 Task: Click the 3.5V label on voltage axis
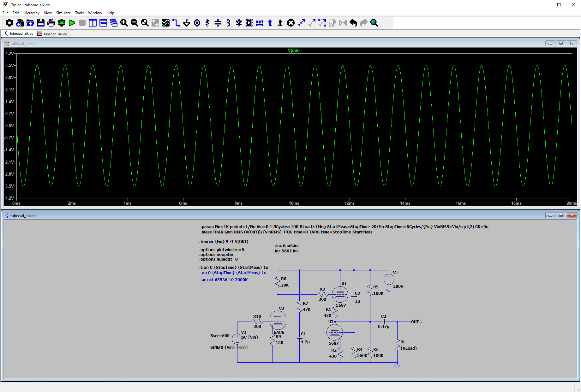pyautogui.click(x=9, y=65)
